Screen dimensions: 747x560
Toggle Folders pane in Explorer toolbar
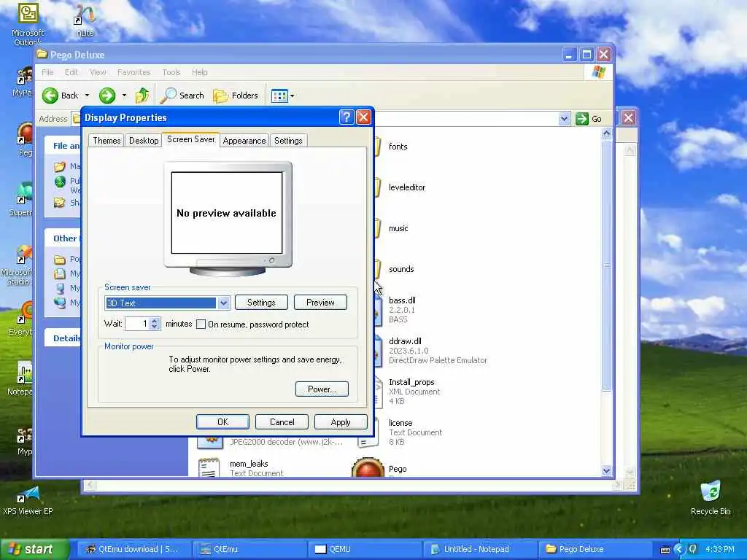pos(236,96)
